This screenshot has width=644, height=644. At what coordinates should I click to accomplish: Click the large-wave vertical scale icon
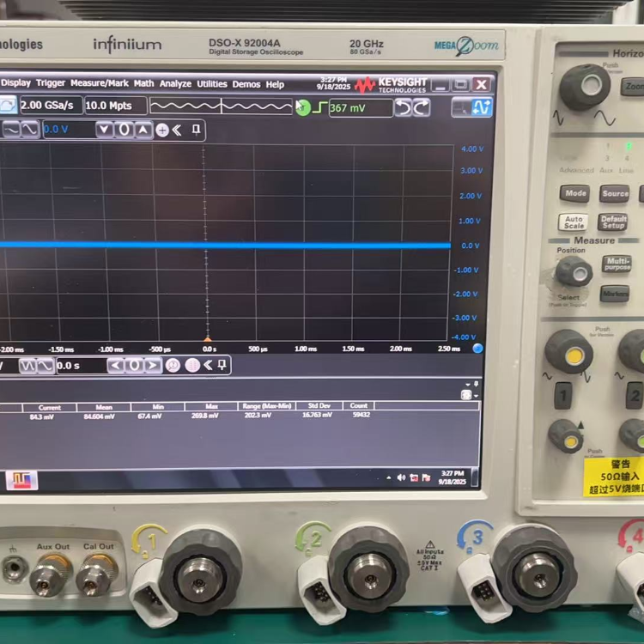coord(30,130)
